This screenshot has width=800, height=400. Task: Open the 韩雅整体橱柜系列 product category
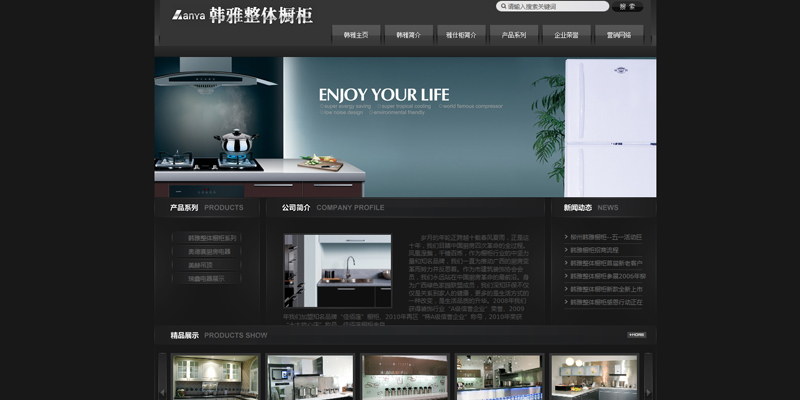coord(212,238)
